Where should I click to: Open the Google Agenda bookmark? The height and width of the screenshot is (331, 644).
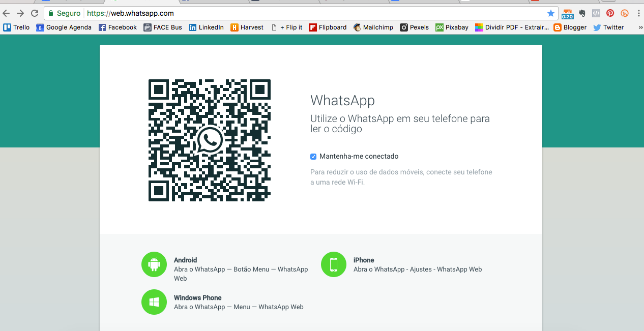click(64, 27)
